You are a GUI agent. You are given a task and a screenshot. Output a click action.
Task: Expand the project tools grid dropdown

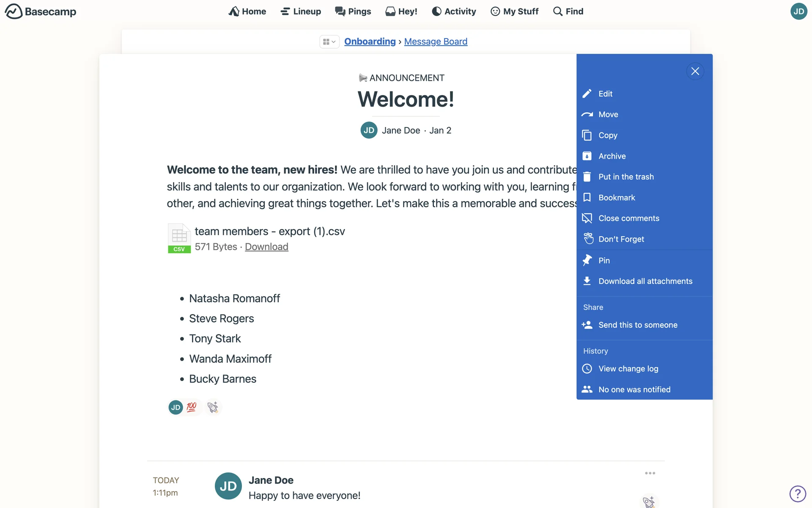click(329, 41)
